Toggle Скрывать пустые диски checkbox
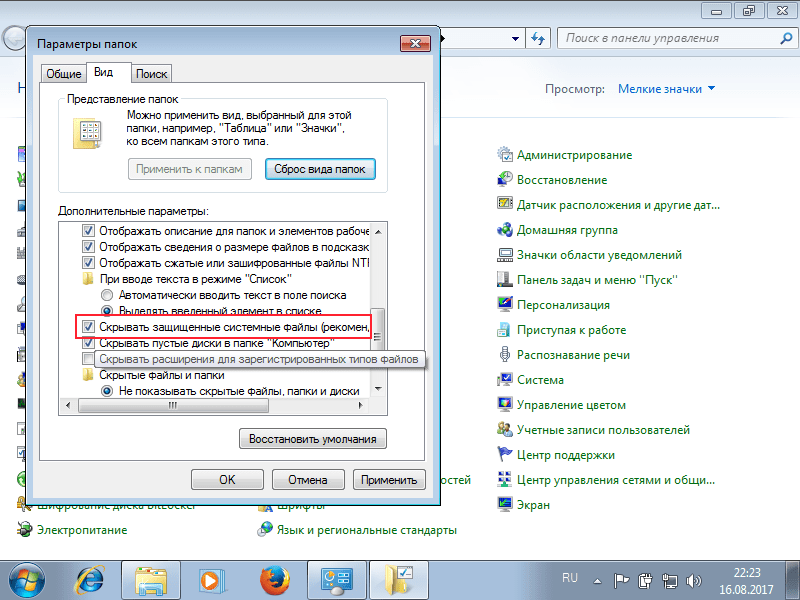 coord(89,343)
